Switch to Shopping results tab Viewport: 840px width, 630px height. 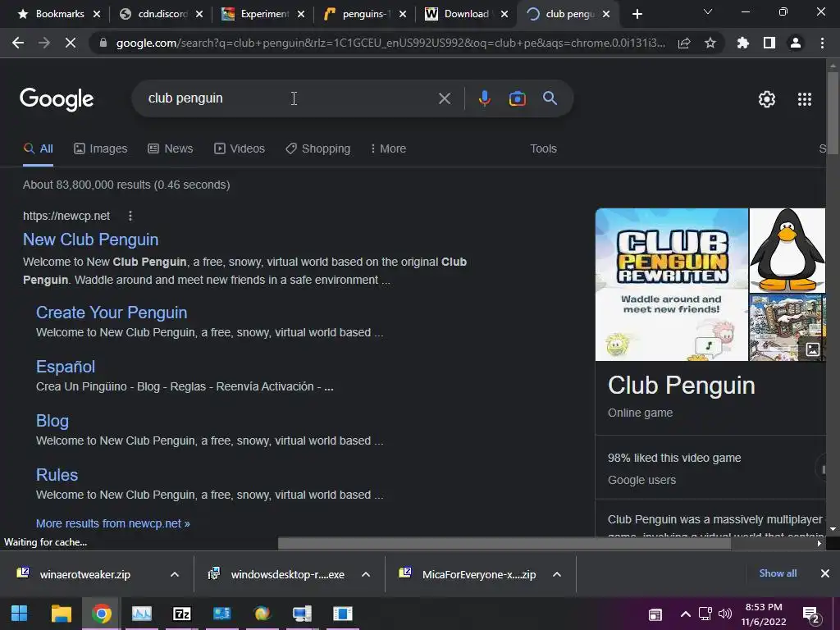click(x=318, y=148)
